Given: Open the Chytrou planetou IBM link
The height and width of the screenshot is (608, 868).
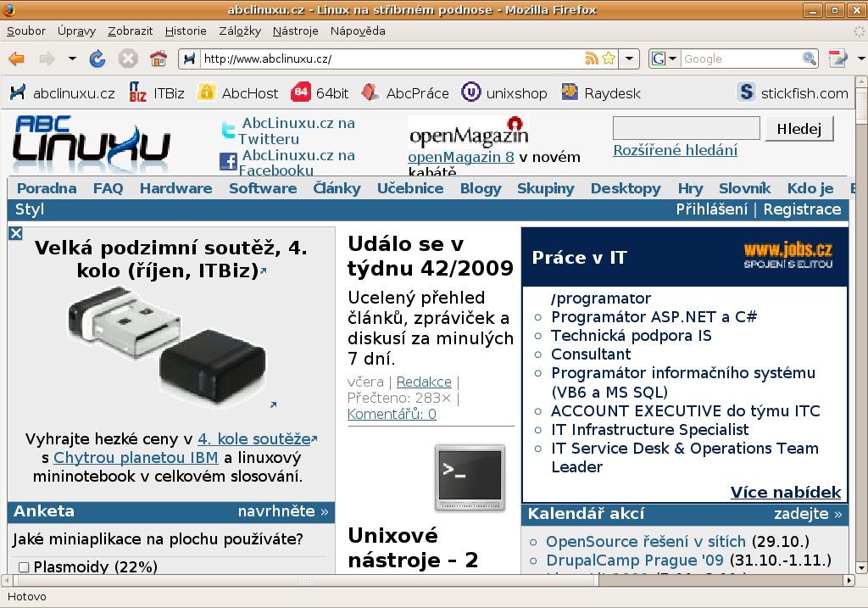Looking at the screenshot, I should coord(136,458).
